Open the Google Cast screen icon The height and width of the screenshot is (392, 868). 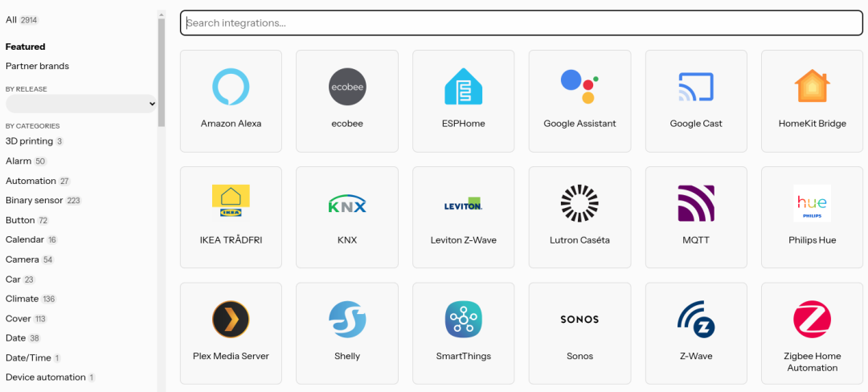(696, 87)
